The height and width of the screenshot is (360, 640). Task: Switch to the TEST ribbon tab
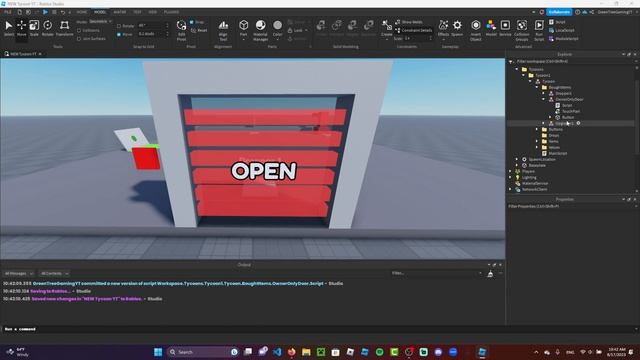137,12
